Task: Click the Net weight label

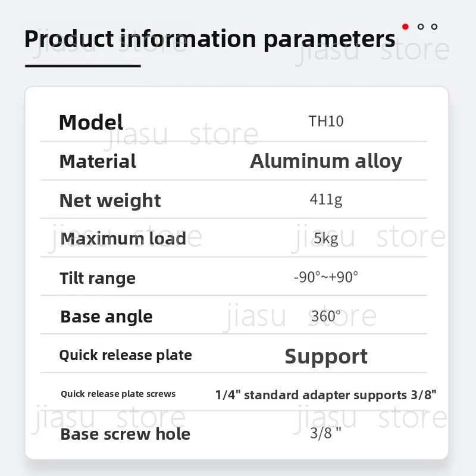Action: pyautogui.click(x=110, y=201)
